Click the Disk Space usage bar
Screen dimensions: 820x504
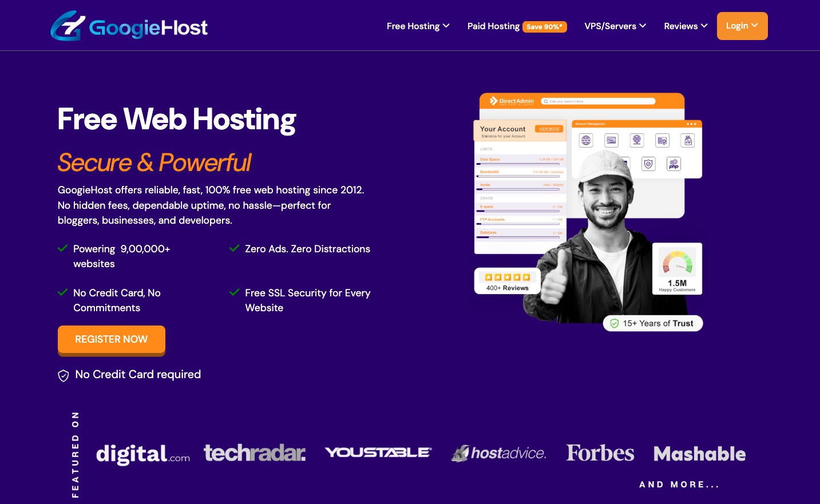pyautogui.click(x=518, y=164)
